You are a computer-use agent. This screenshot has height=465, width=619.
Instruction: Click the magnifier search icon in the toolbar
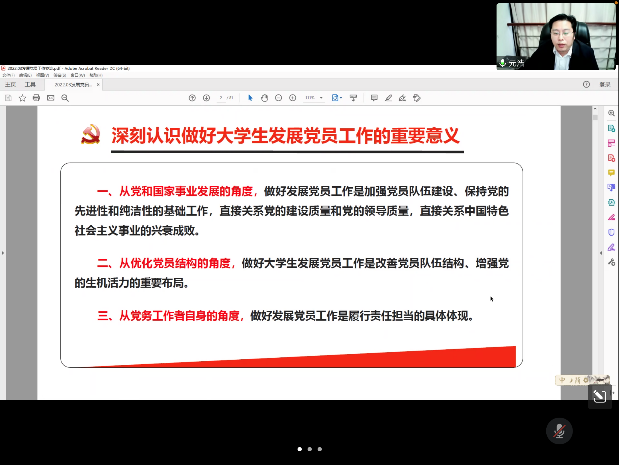[63, 98]
